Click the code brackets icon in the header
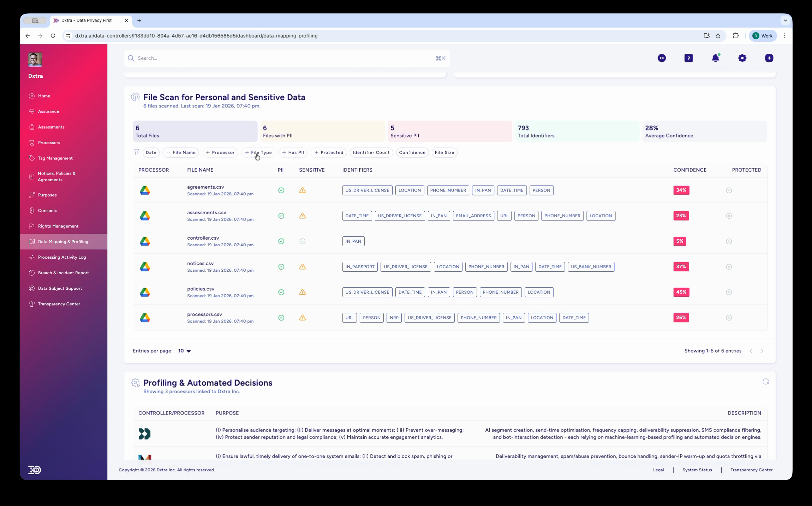The image size is (812, 506). pyautogui.click(x=662, y=58)
